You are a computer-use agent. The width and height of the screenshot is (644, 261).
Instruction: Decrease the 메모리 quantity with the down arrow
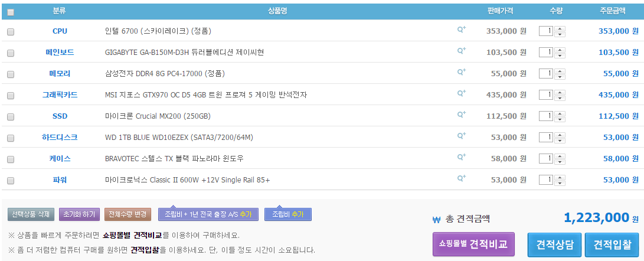pyautogui.click(x=560, y=76)
